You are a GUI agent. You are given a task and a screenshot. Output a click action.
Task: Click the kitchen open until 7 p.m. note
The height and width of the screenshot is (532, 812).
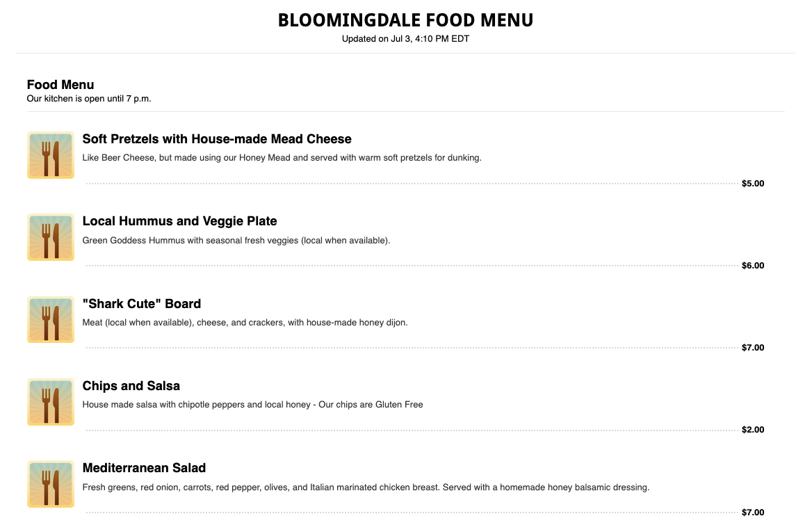tap(89, 99)
